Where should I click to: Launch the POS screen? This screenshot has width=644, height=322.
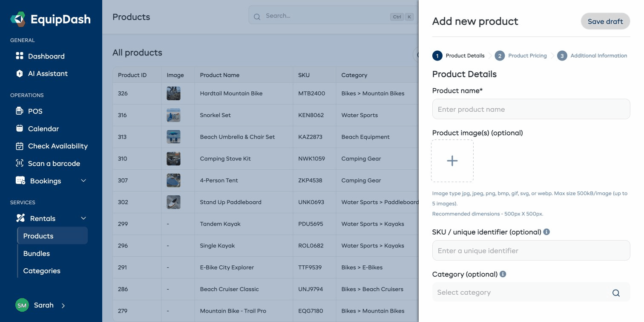35,111
